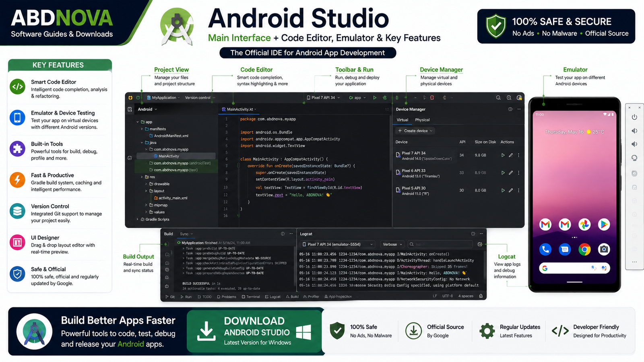This screenshot has width=644, height=362.
Task: Open more actions for Pixel 5 API 30
Action: pyautogui.click(x=518, y=190)
